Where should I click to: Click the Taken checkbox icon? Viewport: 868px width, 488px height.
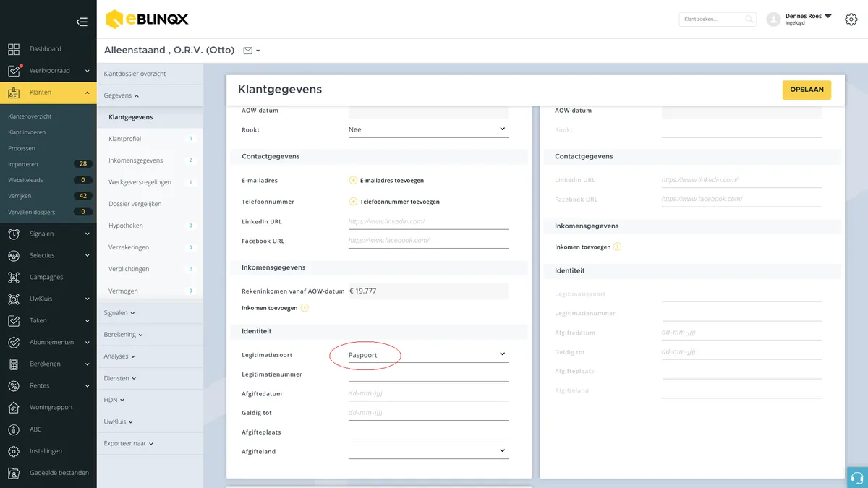coord(14,320)
